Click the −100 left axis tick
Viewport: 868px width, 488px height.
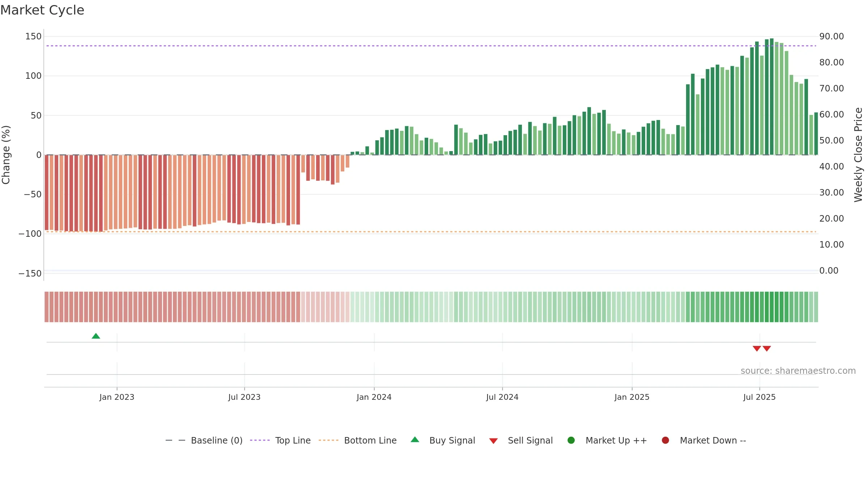tap(30, 234)
